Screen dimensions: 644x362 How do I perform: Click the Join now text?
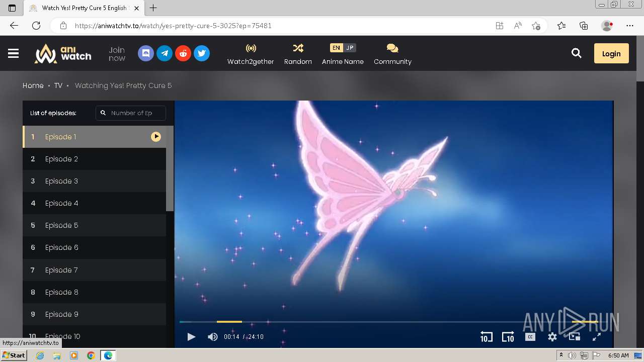[117, 54]
